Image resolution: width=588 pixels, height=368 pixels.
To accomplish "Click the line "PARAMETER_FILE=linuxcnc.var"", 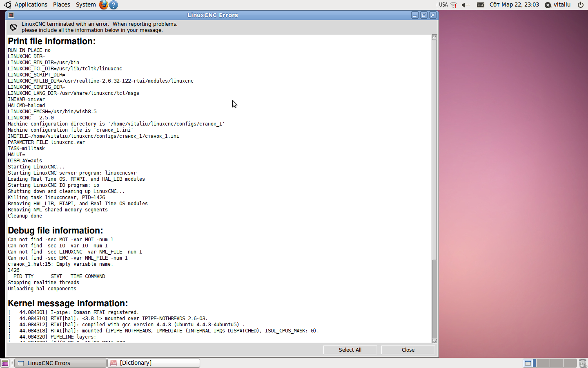I will [46, 142].
